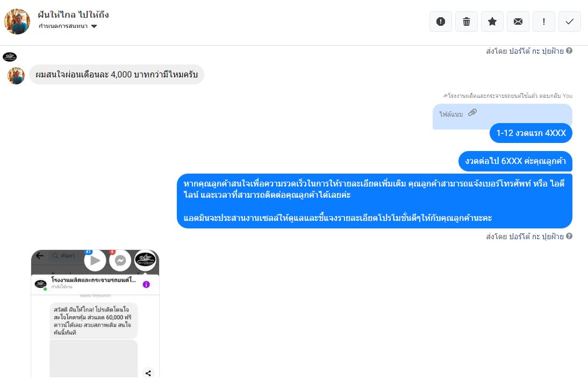Viewport: 588px width, 380px height.
Task: Open the attached phone screenshot image
Action: tap(95, 313)
